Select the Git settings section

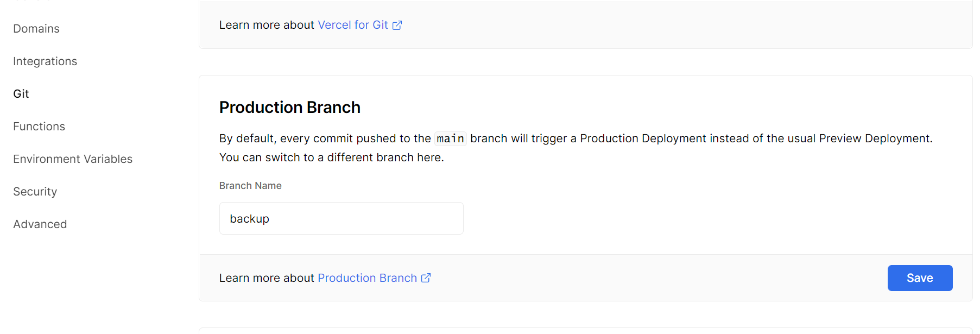(x=21, y=94)
